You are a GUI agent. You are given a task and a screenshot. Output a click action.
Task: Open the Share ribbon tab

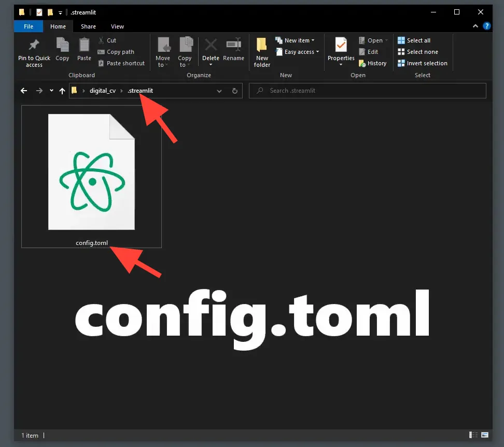tap(88, 26)
